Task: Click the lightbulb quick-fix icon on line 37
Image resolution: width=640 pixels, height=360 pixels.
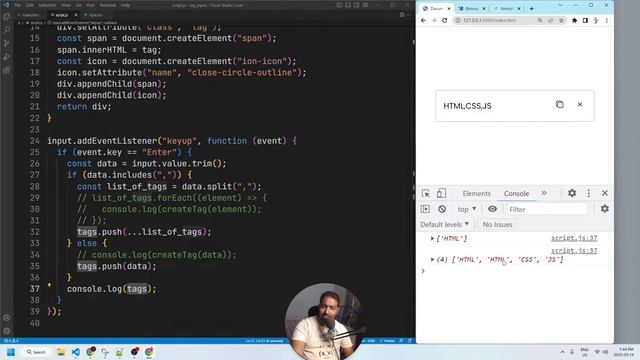Action: tap(49, 285)
